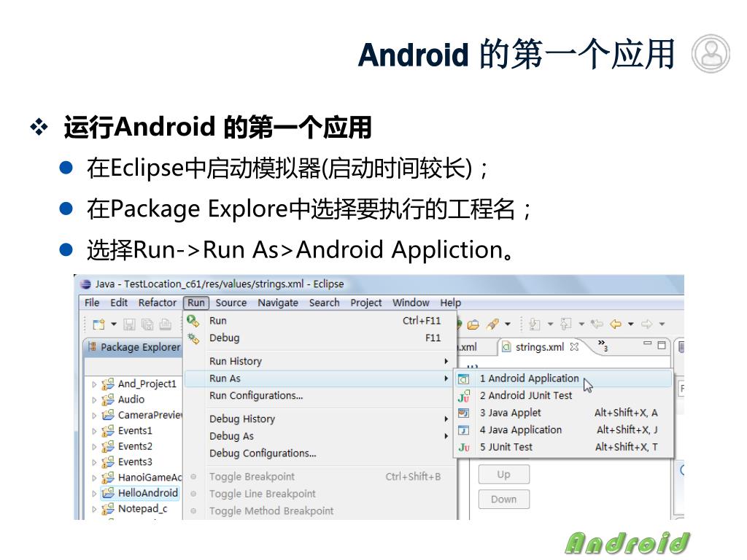747x560 pixels.
Task: Click the Package Explorer view icon
Action: click(x=93, y=346)
